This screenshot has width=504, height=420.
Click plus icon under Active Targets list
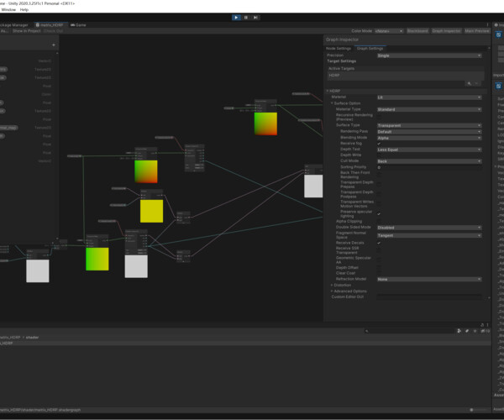470,83
